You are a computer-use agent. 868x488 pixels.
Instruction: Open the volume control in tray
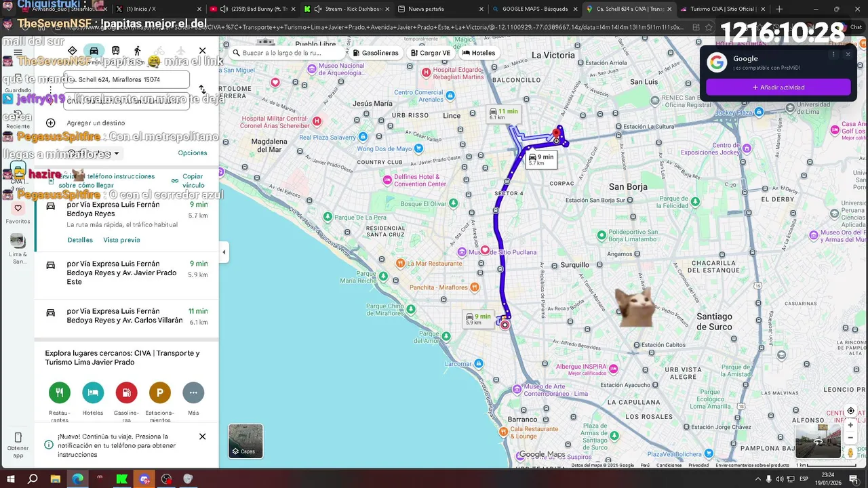(x=780, y=479)
